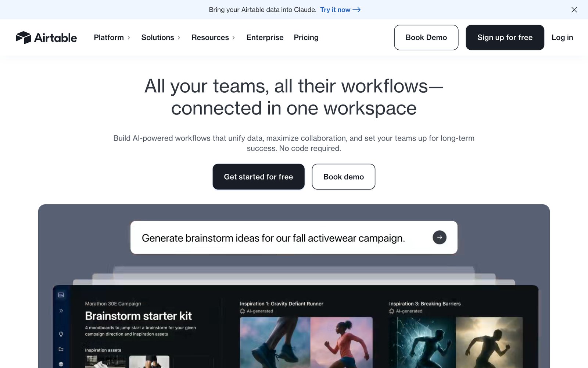Open the Log in link
The image size is (588, 368).
tap(562, 38)
